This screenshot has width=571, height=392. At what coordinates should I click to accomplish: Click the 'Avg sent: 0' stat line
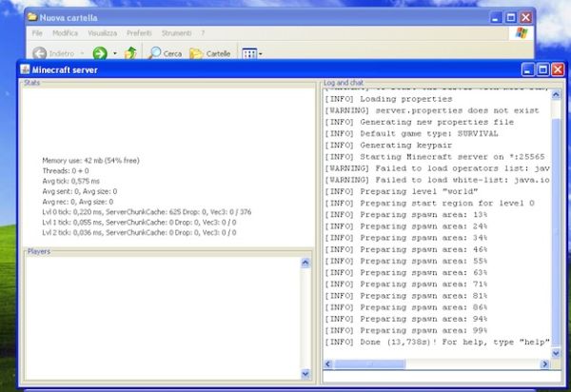[79, 191]
